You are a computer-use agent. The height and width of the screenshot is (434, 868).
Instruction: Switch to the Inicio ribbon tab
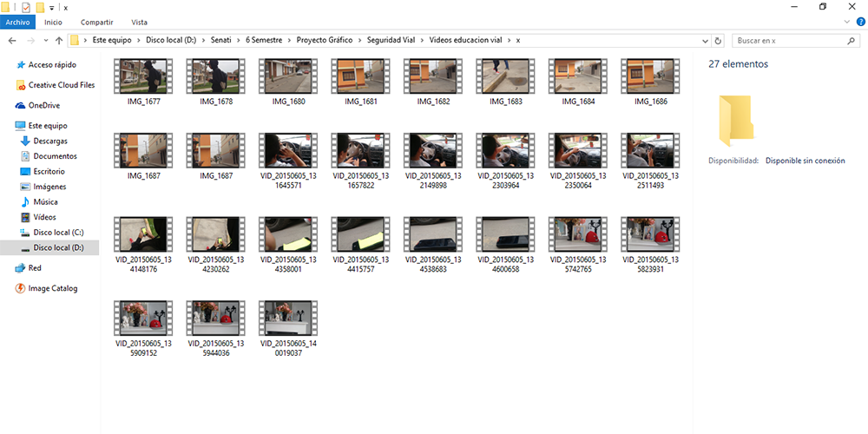tap(53, 23)
